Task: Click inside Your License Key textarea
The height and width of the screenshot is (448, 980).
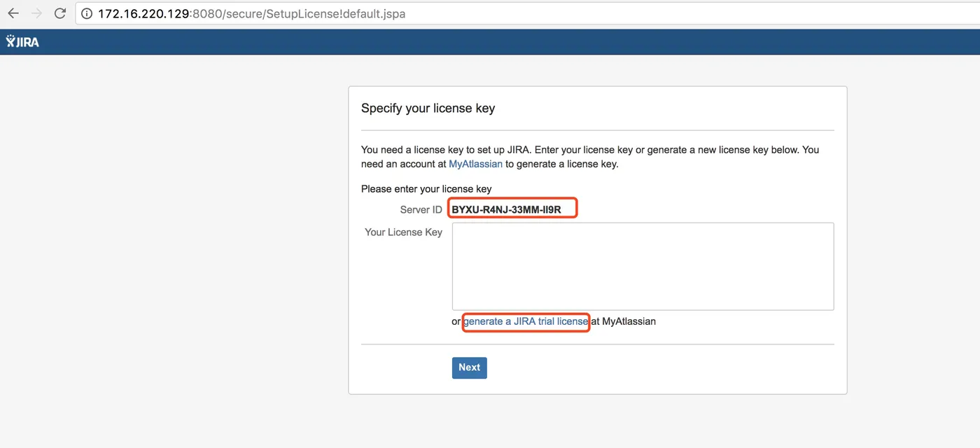Action: tap(643, 266)
